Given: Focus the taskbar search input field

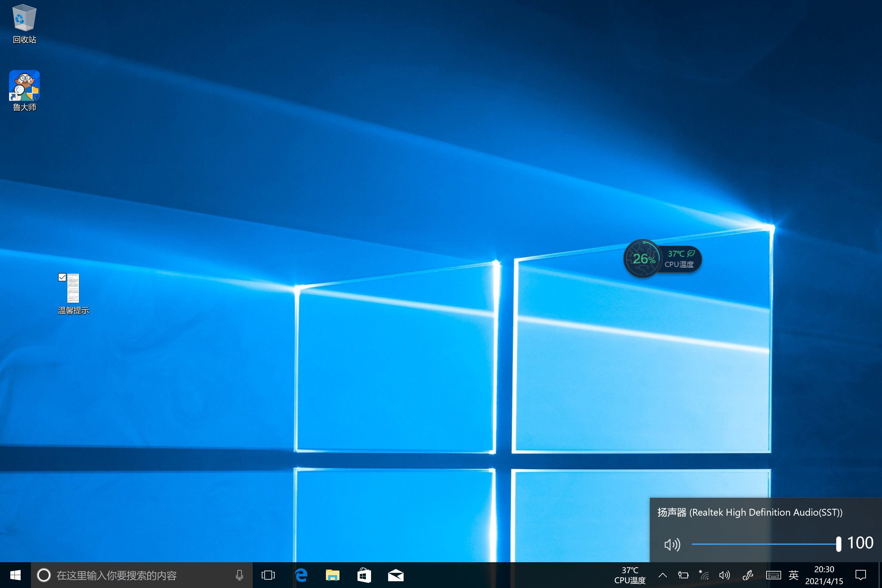Looking at the screenshot, I should (x=142, y=575).
